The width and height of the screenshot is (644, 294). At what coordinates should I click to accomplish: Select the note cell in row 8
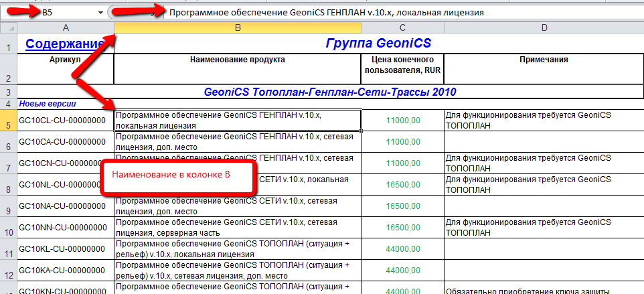544,184
